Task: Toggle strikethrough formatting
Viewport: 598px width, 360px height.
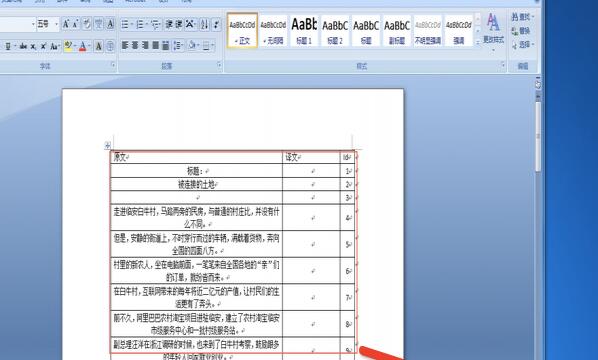Action: point(23,47)
